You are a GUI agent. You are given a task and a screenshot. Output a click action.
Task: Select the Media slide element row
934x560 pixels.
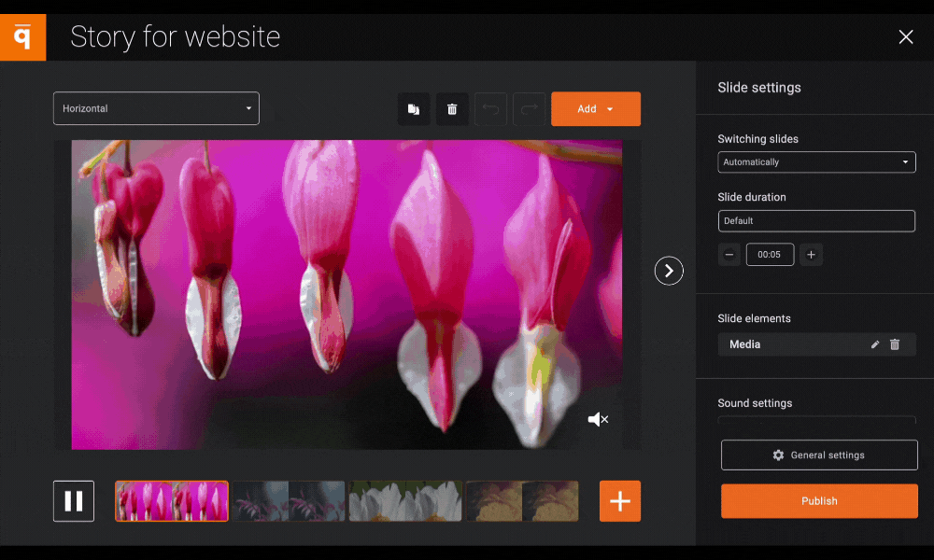(x=816, y=344)
